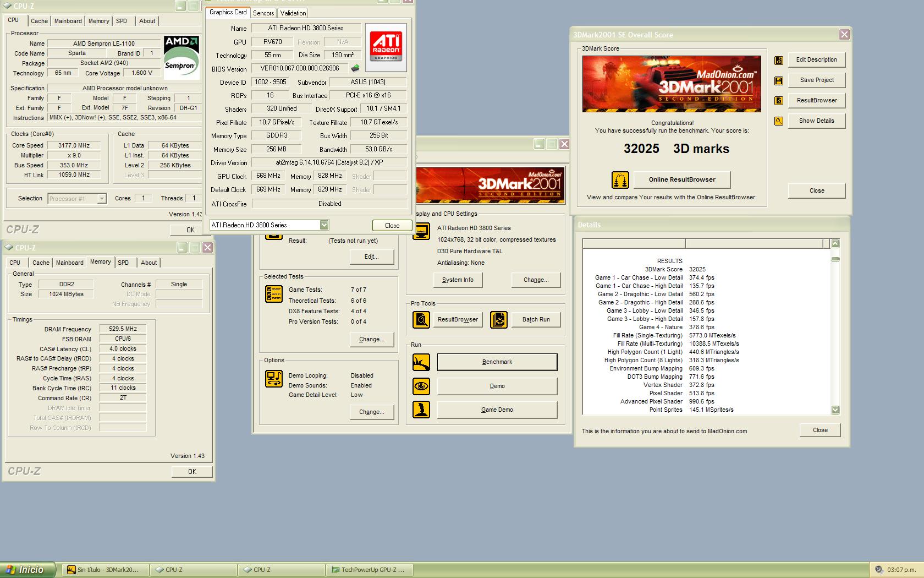Image resolution: width=924 pixels, height=578 pixels.
Task: Close the GPU-Z window via Close button
Action: click(x=392, y=225)
